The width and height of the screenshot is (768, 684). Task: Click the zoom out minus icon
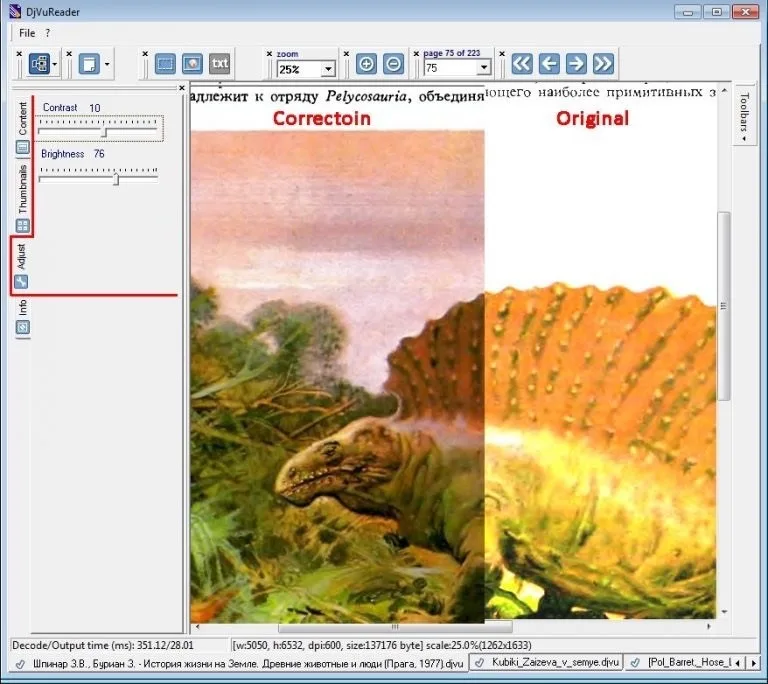(x=393, y=64)
